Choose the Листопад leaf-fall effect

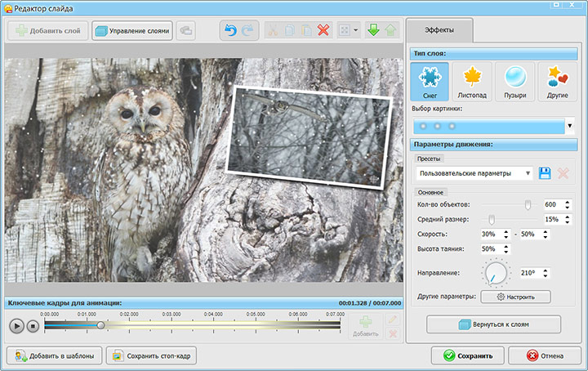[x=472, y=82]
